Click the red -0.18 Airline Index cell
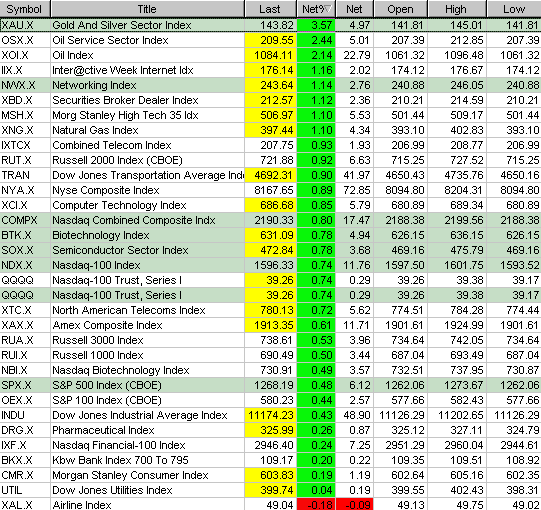The image size is (541, 510). 316,505
